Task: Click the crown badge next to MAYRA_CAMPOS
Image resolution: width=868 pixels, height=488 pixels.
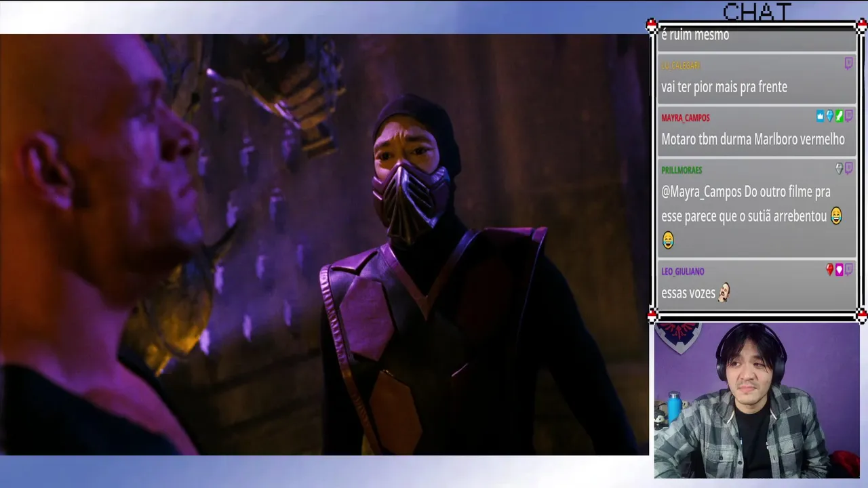Action: coord(820,117)
